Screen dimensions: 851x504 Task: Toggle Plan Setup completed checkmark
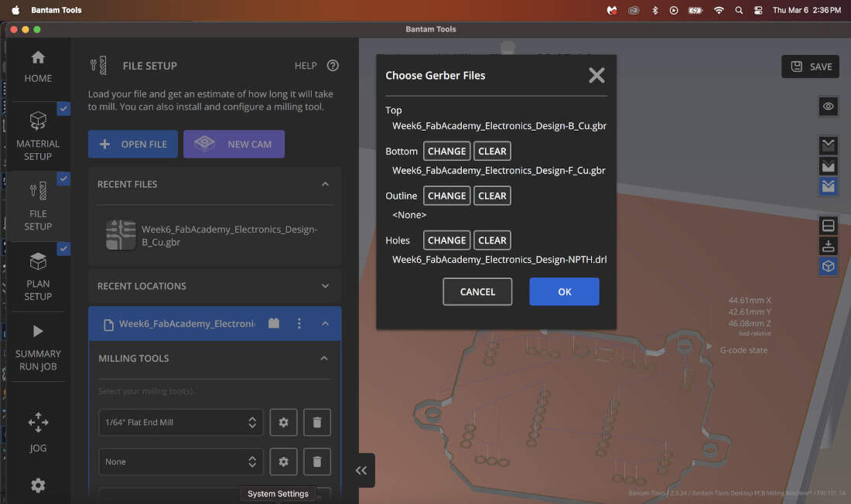[x=63, y=248]
